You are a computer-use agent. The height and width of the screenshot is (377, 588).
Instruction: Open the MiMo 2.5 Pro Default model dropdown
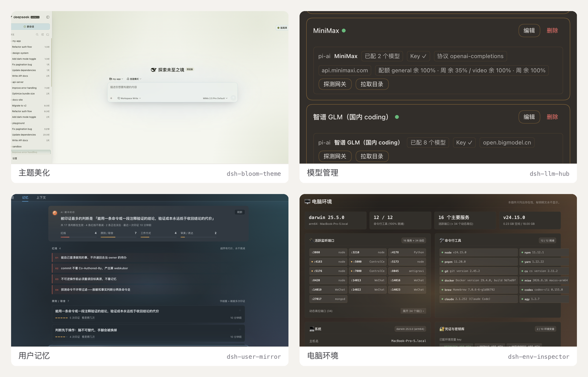tap(215, 98)
